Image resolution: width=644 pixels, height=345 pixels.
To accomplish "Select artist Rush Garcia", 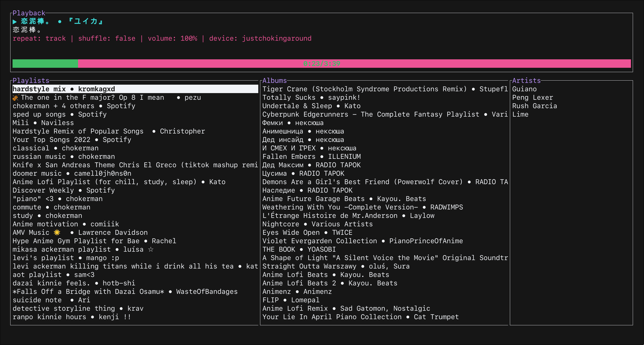I will (534, 106).
